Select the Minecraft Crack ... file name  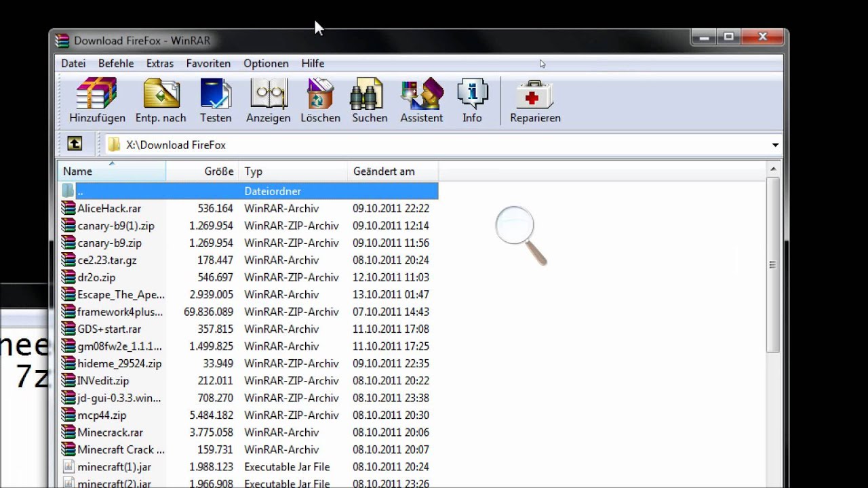coord(121,449)
